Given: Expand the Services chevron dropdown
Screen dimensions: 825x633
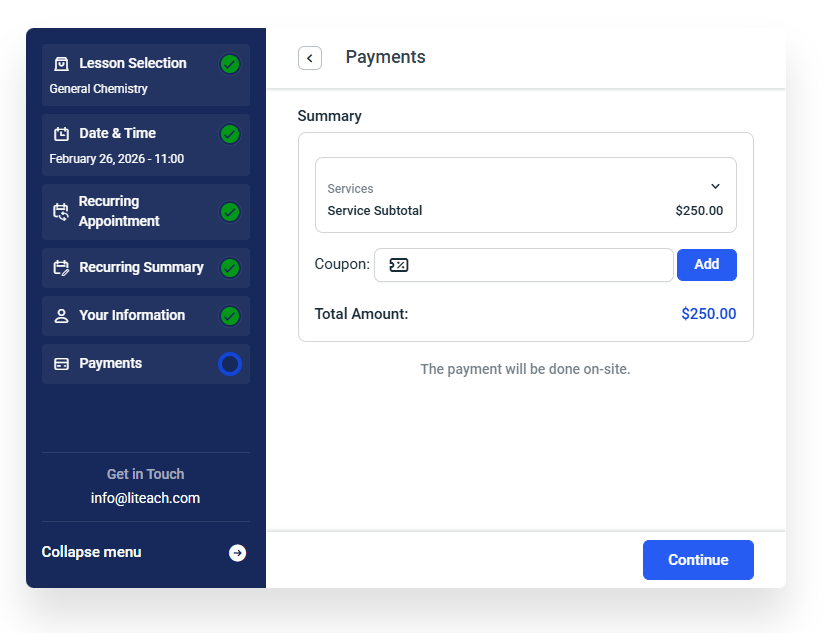Looking at the screenshot, I should point(716,186).
